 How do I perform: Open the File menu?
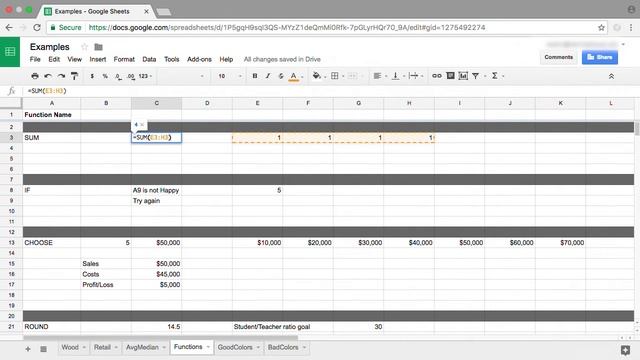(x=35, y=59)
